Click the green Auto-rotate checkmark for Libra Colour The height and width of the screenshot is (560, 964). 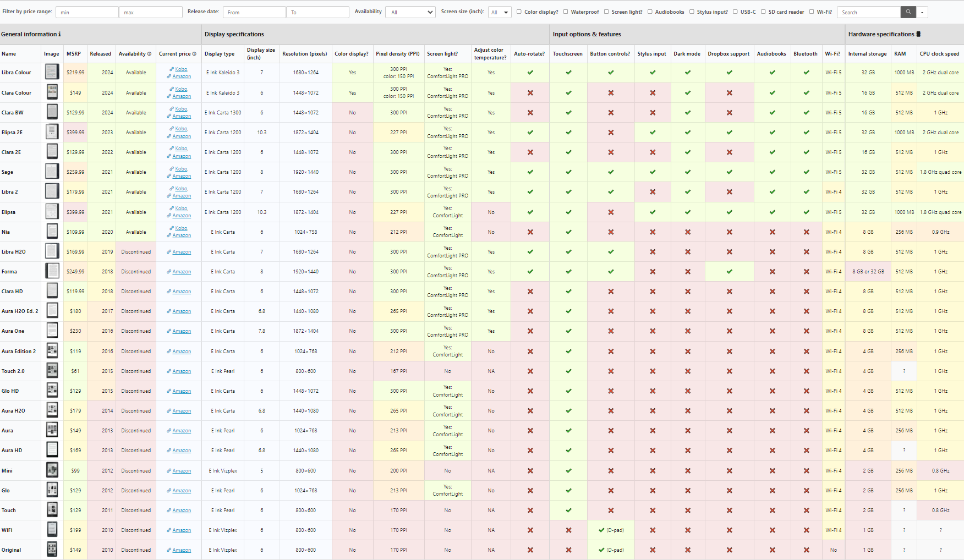pos(529,72)
